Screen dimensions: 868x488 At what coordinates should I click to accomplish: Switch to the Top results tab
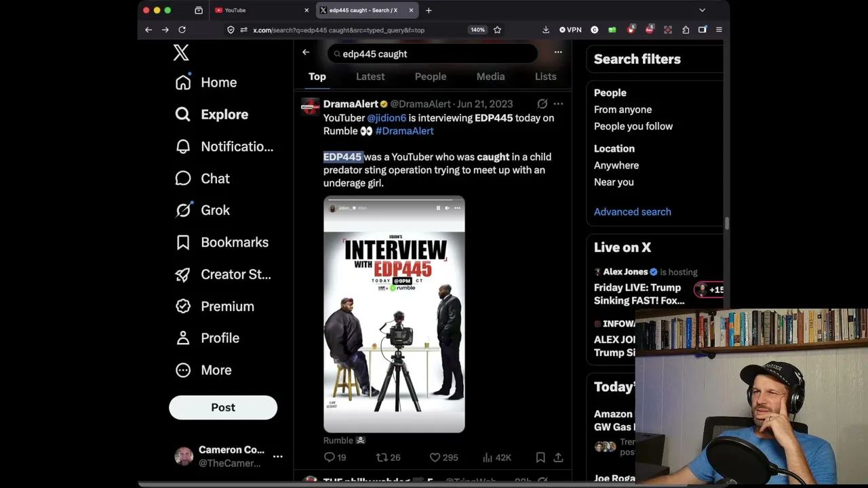click(317, 77)
